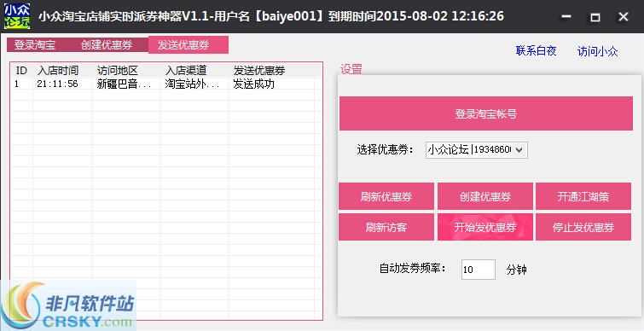644x331 pixels.
Task: Select the 21:11:56 visit time cell
Action: click(63, 84)
